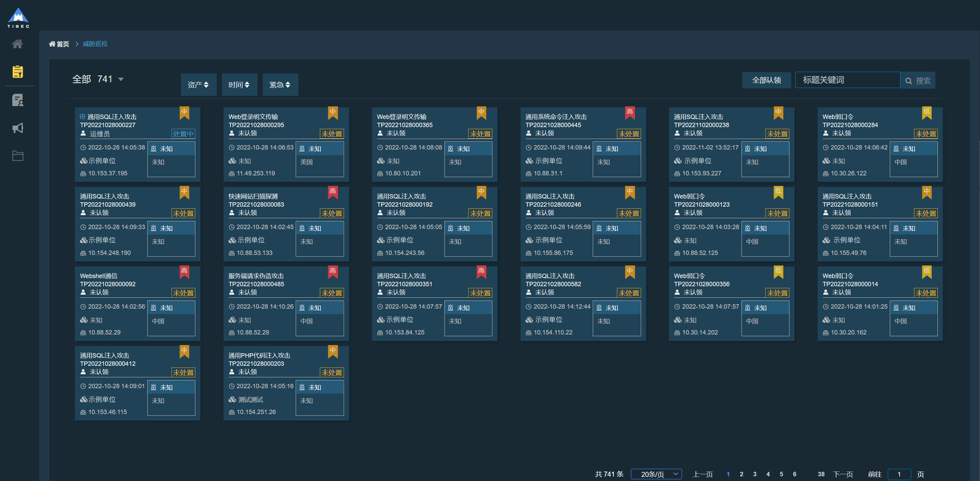
Task: Click the 低 severity flag on card TP20221028000123
Action: click(778, 192)
